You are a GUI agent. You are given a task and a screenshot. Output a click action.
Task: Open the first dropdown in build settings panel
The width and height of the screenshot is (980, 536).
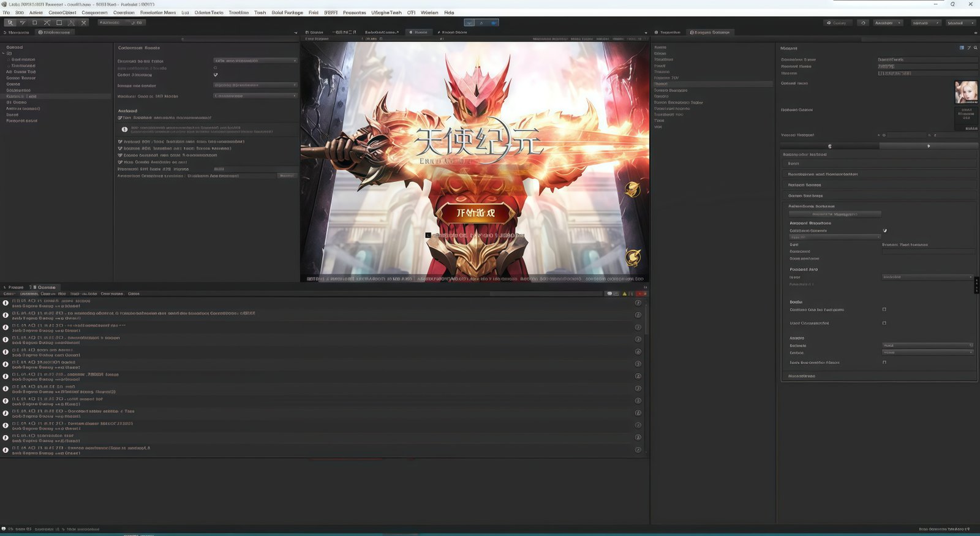[x=255, y=61]
